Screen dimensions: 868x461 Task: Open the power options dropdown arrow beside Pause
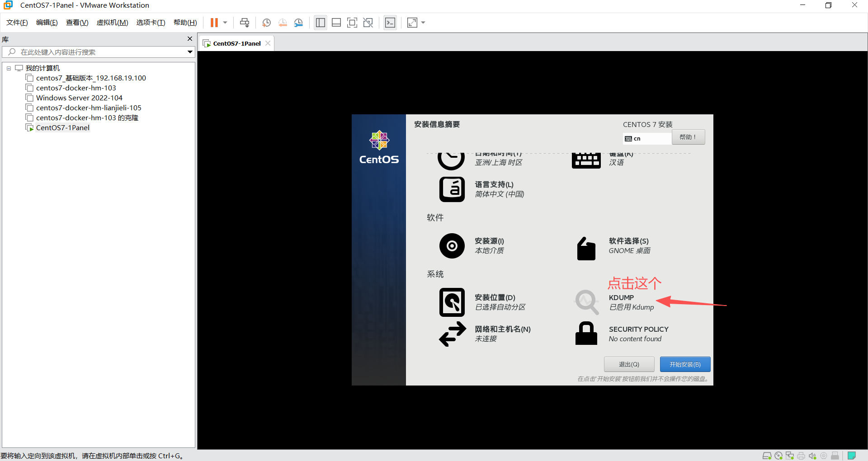[x=225, y=23]
